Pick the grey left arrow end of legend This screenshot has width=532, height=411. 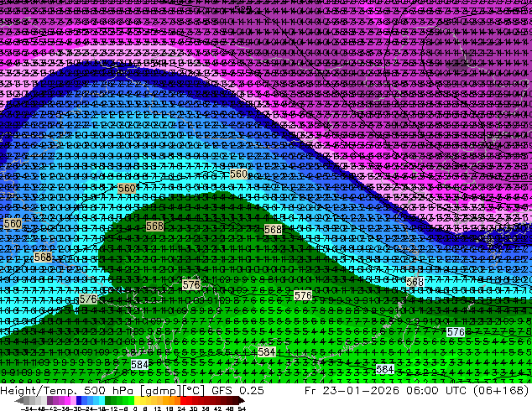[x=19, y=400]
